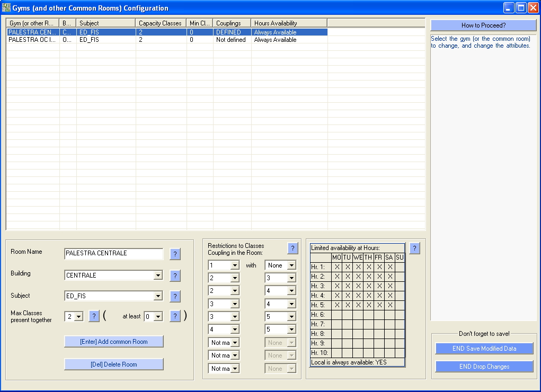Viewport: 541px width, 392px height.
Task: Click [Enter] Add common Room button
Action: (114, 342)
